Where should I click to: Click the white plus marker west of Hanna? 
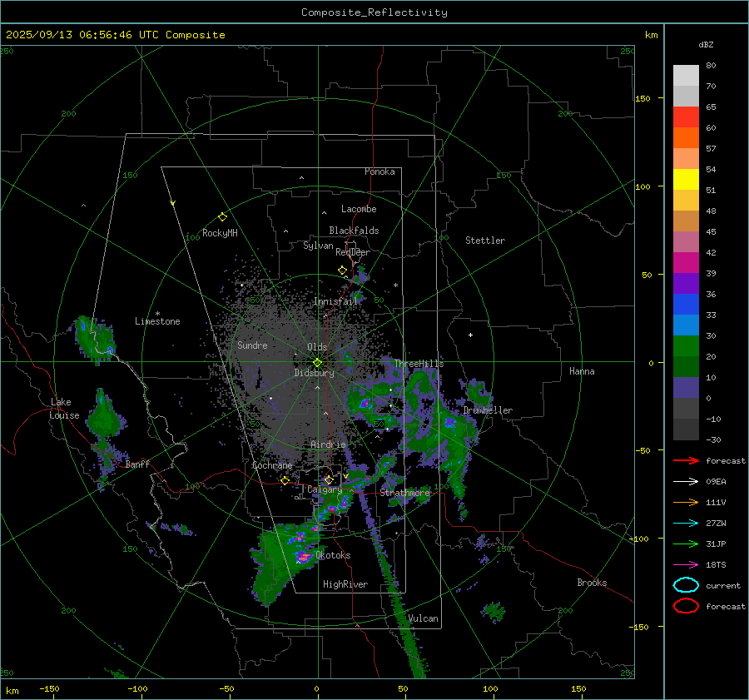pyautogui.click(x=470, y=335)
